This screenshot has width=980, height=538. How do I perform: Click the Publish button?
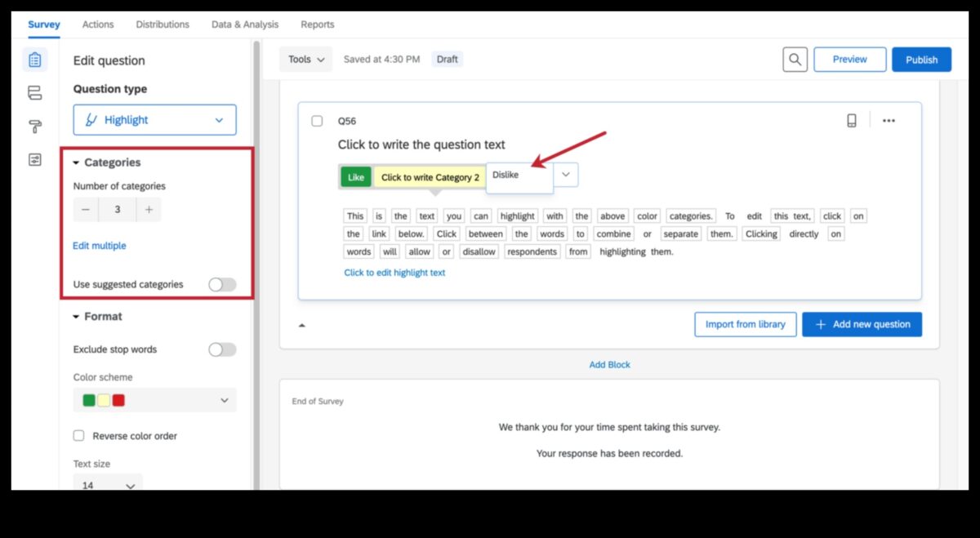[921, 60]
